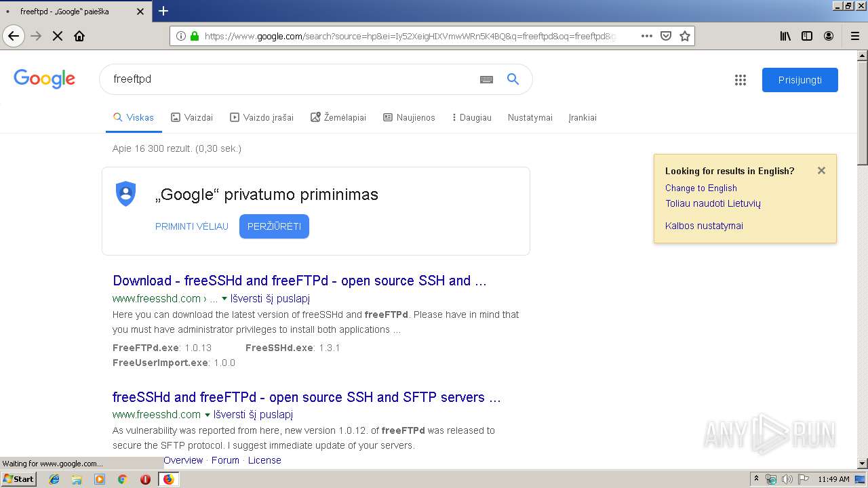This screenshot has width=868, height=488.
Task: Close the freeftpd Google search tab
Action: [140, 12]
